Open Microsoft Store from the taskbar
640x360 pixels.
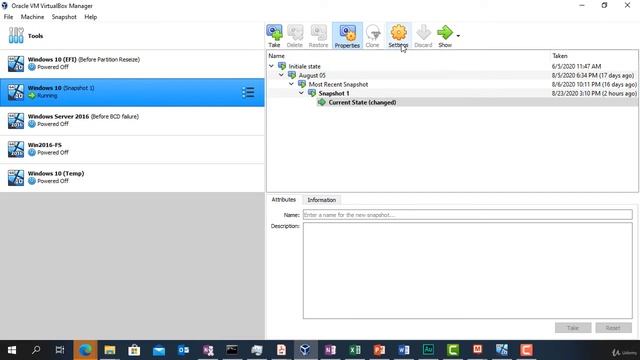134,350
